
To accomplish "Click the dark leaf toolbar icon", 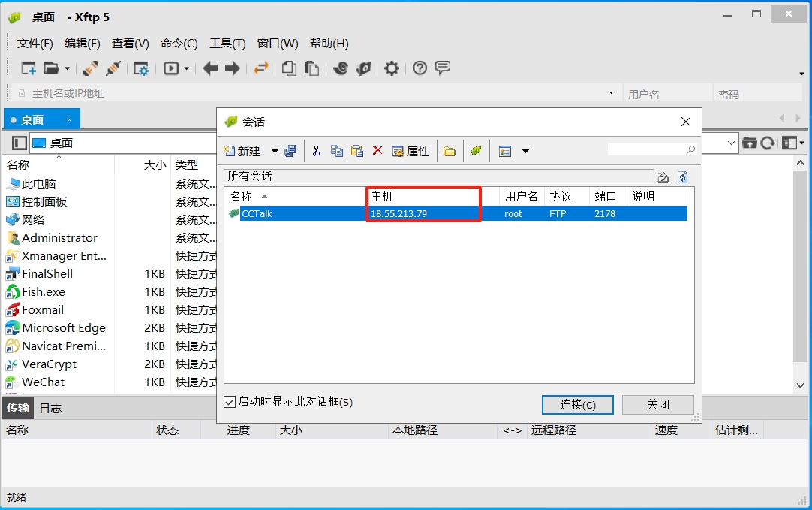I will click(x=363, y=68).
